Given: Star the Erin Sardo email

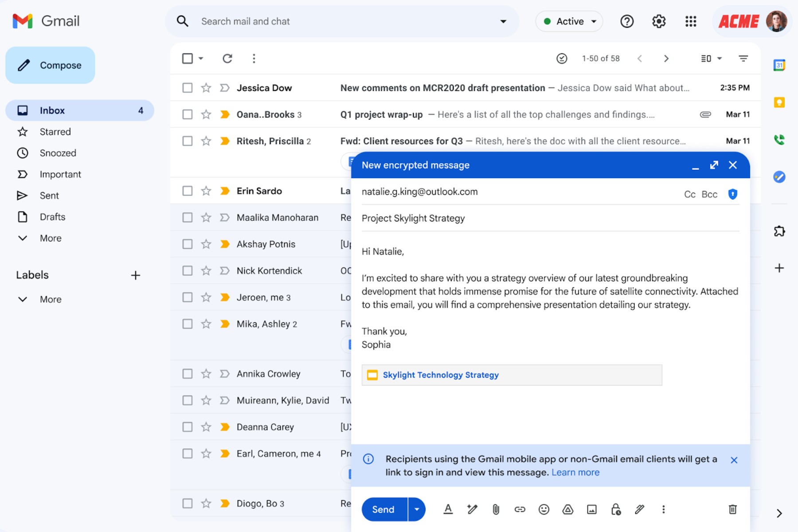Looking at the screenshot, I should coord(206,191).
